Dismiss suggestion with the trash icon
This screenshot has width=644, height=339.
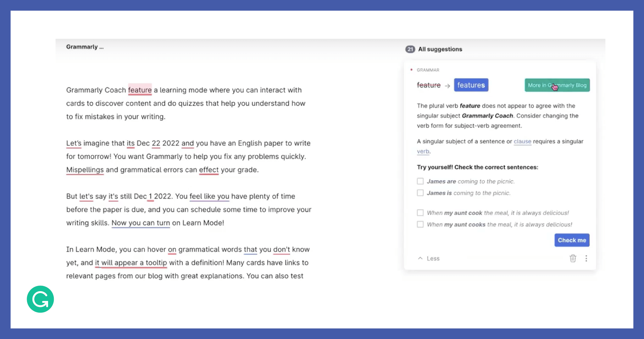[x=573, y=258]
